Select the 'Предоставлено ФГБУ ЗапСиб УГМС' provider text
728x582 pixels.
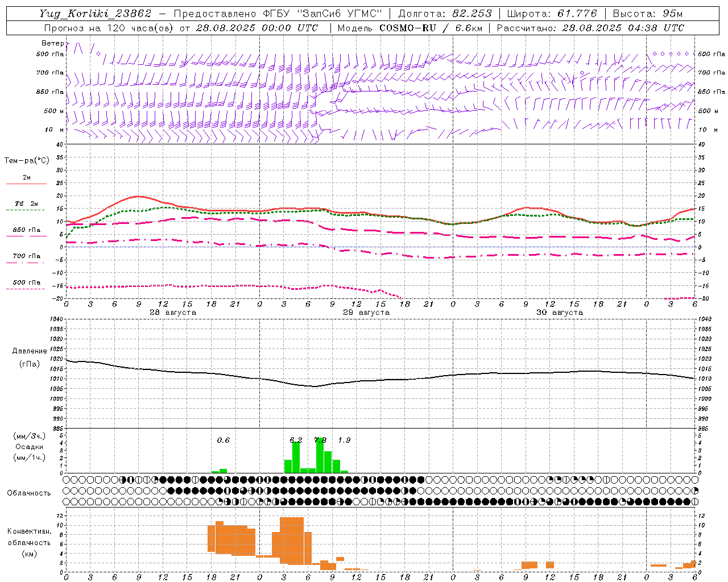[x=278, y=14]
